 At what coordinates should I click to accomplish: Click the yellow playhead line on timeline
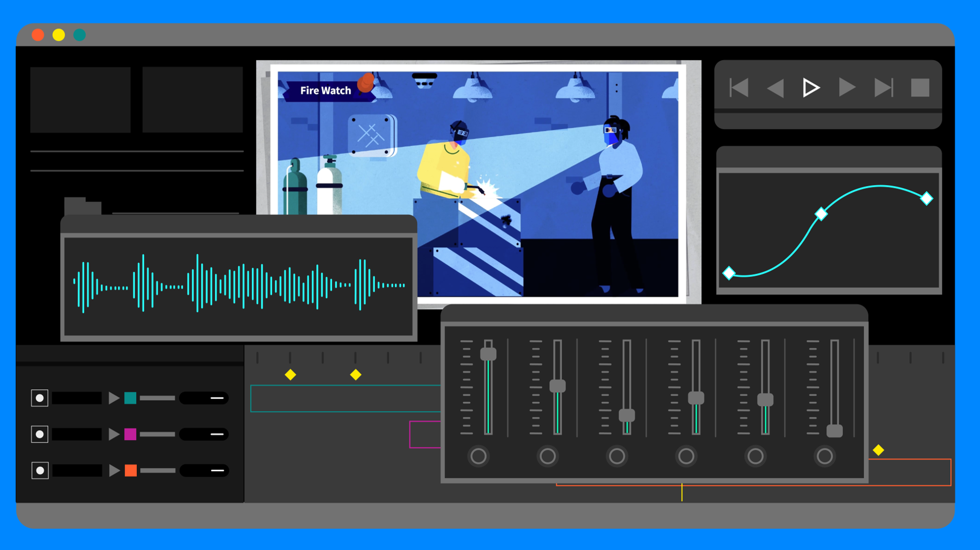tap(682, 492)
